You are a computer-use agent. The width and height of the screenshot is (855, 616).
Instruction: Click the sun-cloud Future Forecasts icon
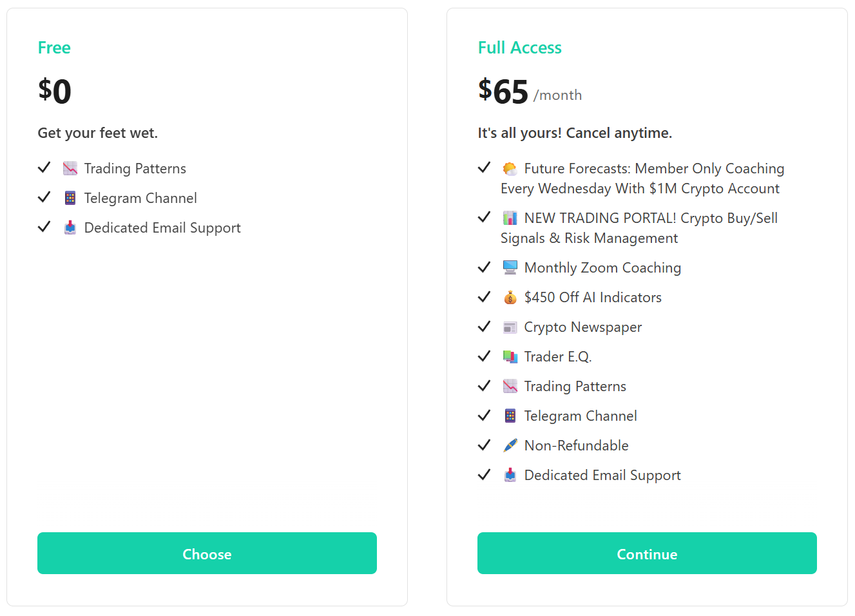(x=510, y=169)
